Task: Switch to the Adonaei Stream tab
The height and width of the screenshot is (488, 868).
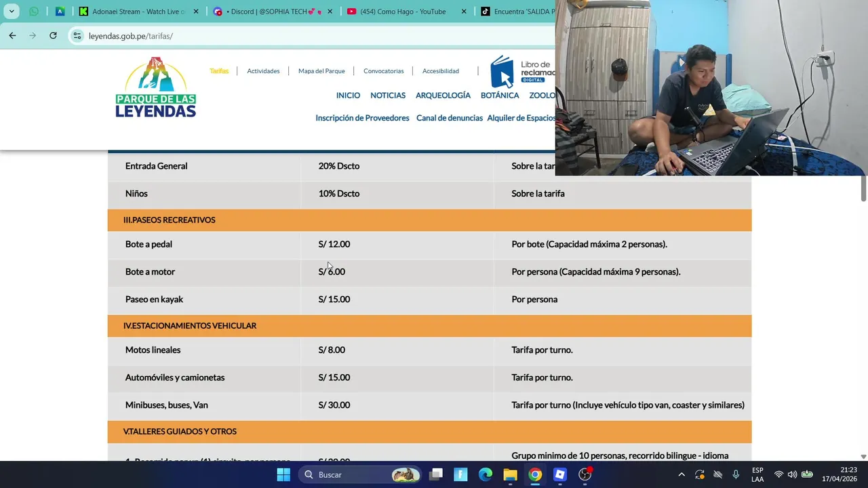Action: (x=132, y=12)
